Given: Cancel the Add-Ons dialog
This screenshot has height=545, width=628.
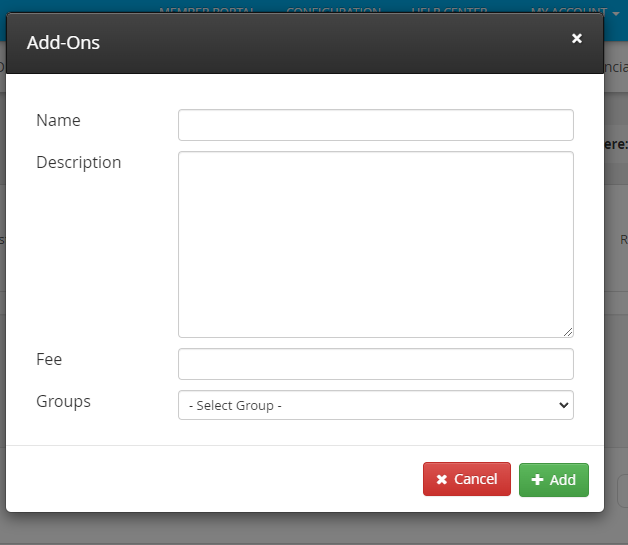Looking at the screenshot, I should (x=467, y=479).
